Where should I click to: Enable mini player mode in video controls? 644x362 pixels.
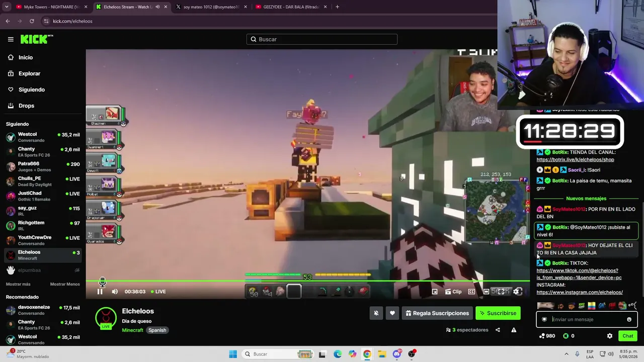point(435,292)
